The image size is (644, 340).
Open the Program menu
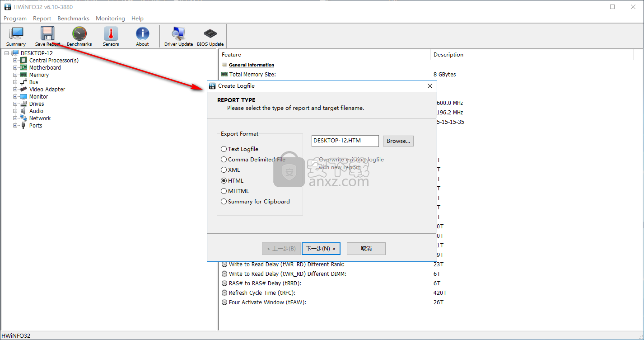(15, 19)
